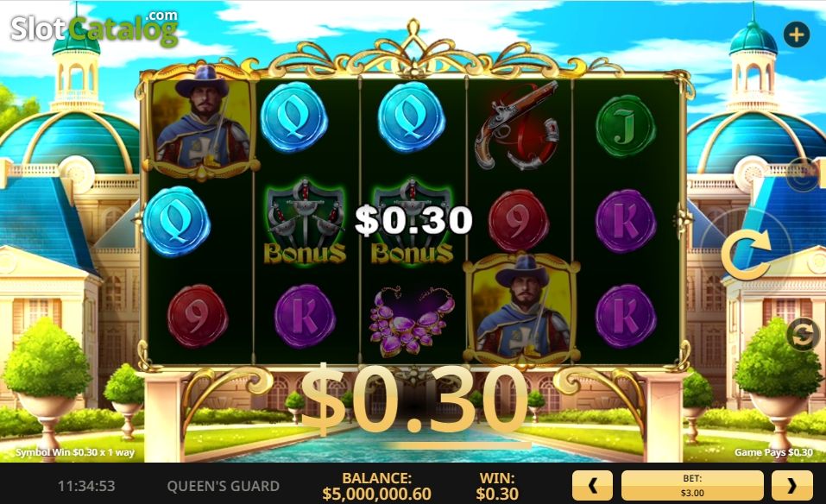Click the golden spin arrow button

[746, 255]
